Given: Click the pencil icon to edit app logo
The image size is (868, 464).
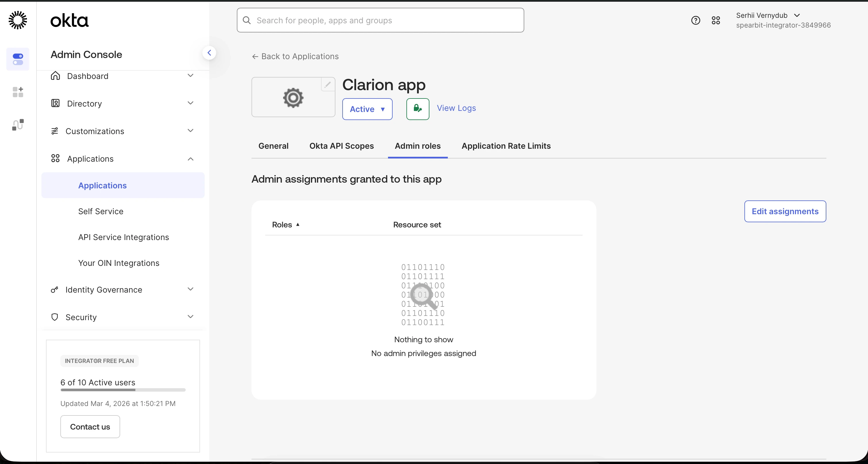Looking at the screenshot, I should (x=328, y=84).
